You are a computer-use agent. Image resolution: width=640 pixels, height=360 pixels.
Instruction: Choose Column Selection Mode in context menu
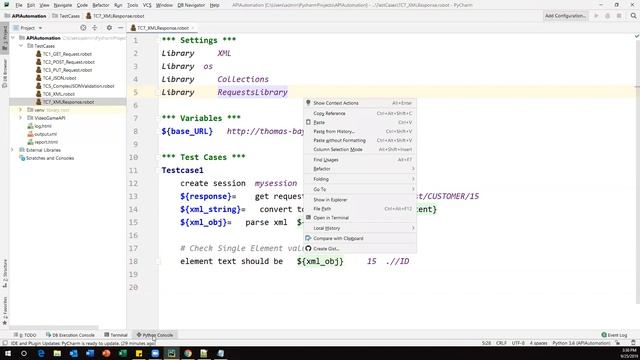tap(360, 149)
